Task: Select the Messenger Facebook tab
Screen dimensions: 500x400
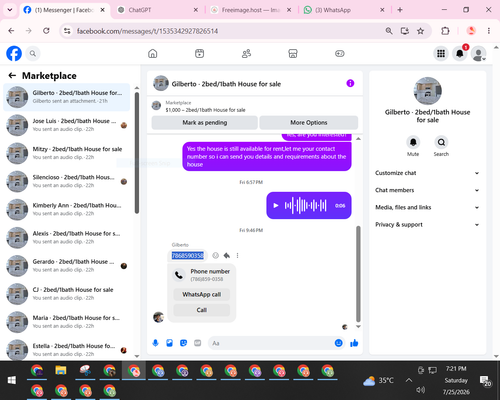Action: click(x=65, y=10)
